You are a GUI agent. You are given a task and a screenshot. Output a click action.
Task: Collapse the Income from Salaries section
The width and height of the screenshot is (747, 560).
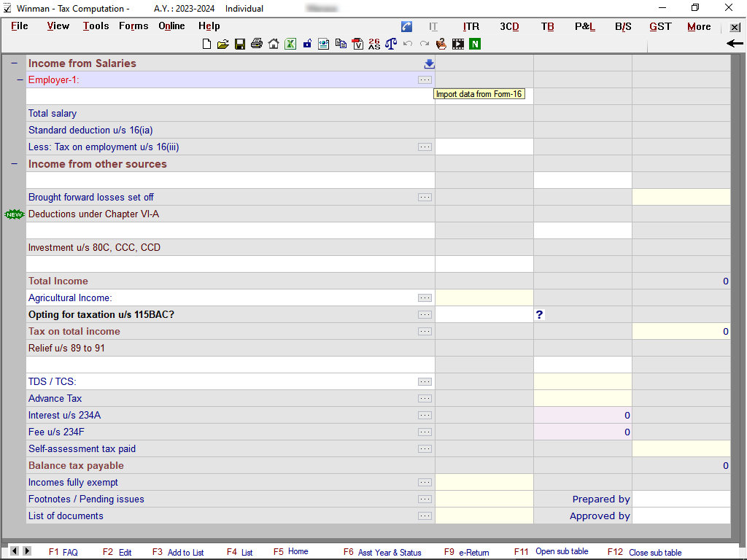tap(14, 63)
